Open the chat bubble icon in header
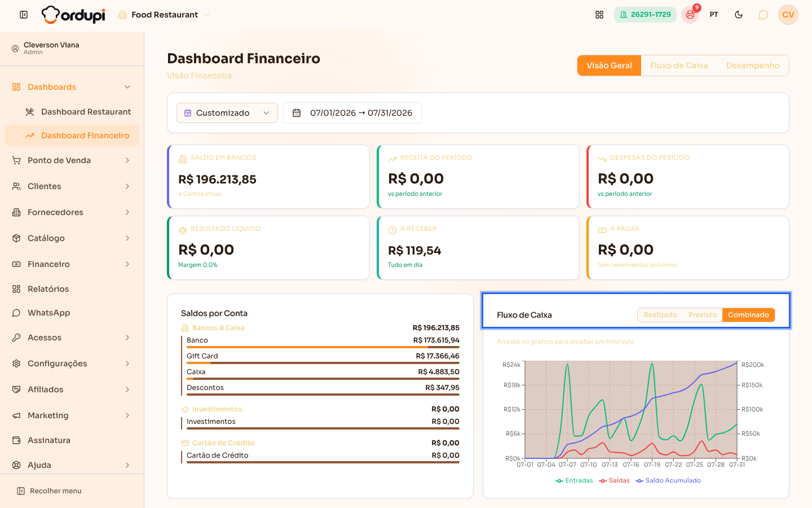Screen dimensions: 812x508 (763, 15)
